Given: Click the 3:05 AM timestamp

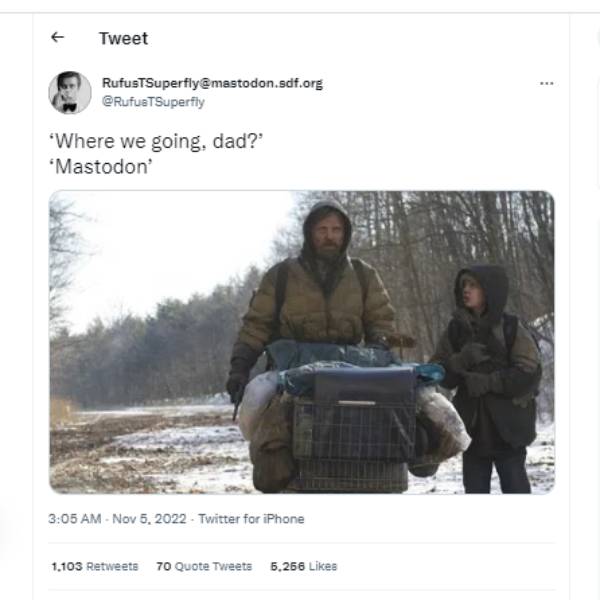Looking at the screenshot, I should pyautogui.click(x=75, y=519).
